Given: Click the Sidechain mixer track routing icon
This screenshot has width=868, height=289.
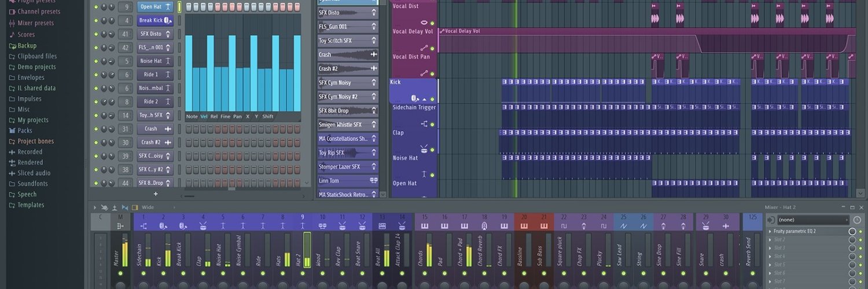Looking at the screenshot, I should pos(144,225).
